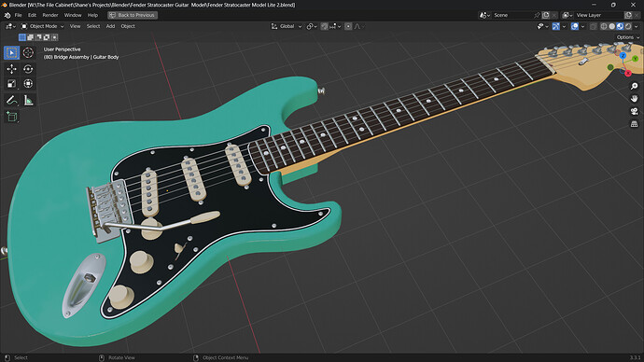Open the shading options dropdown arrow
Image resolution: width=644 pixels, height=362 pixels.
pos(637,26)
